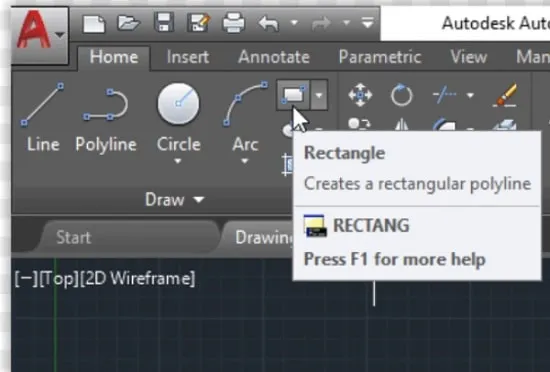The height and width of the screenshot is (372, 550).
Task: Open the dropdown next to the Rectangle tool
Action: point(319,95)
